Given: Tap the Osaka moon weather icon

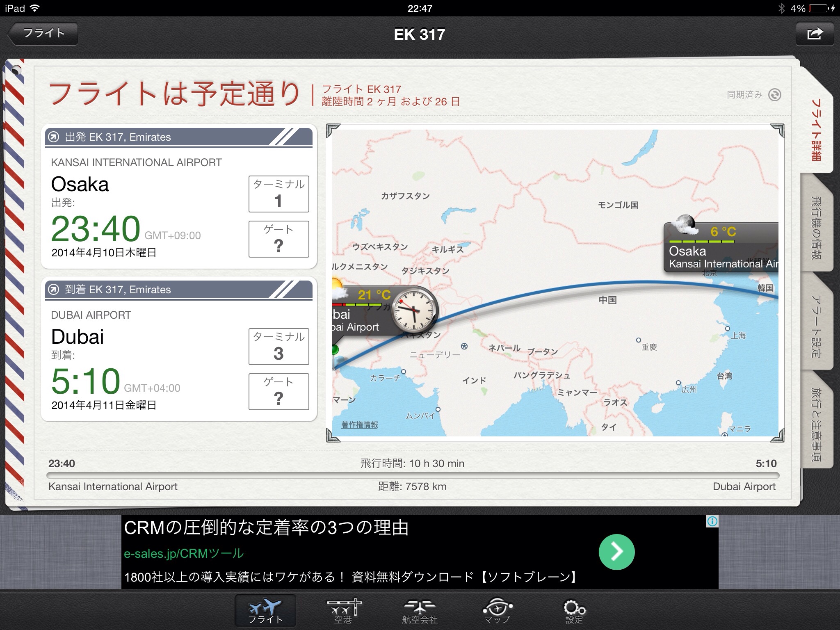Looking at the screenshot, I should pyautogui.click(x=686, y=224).
